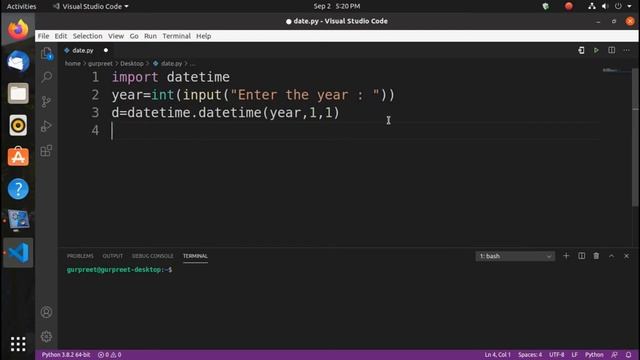Viewport: 640px width, 360px height.
Task: Open the Explorer view in activity bar
Action: (47, 53)
